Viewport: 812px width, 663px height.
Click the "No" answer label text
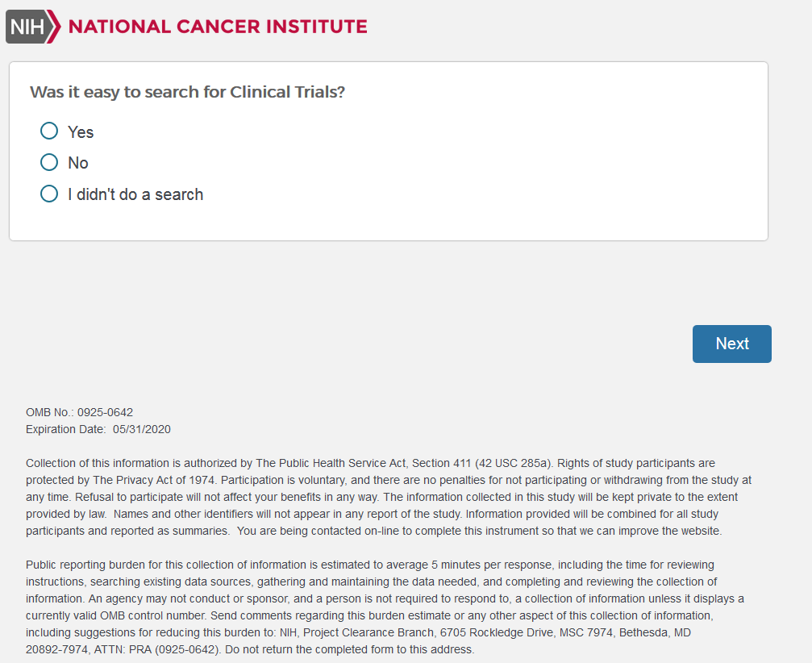(78, 163)
